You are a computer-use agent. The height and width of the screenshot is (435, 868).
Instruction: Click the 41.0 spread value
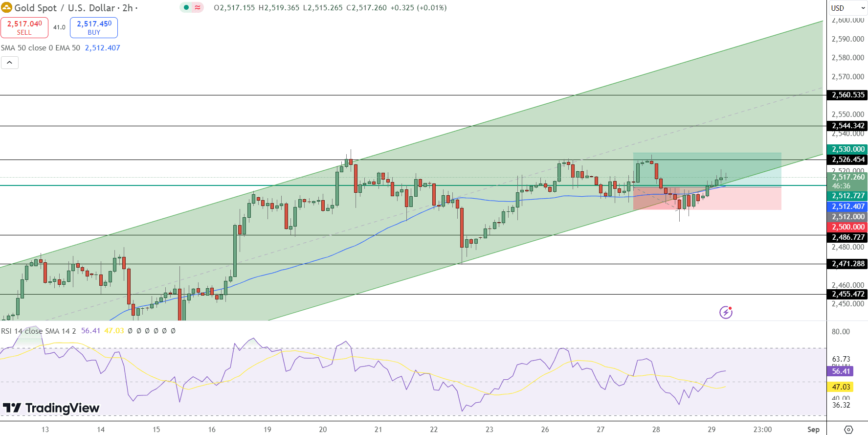click(x=59, y=27)
